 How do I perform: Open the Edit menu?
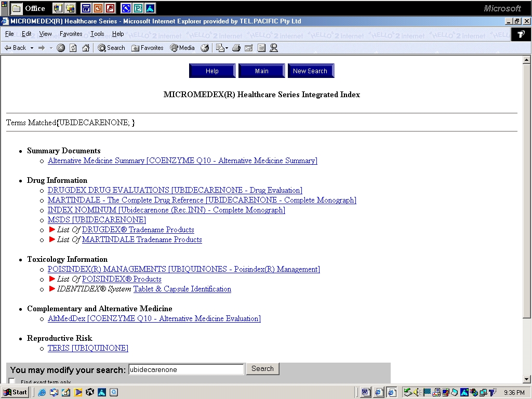[x=26, y=34]
